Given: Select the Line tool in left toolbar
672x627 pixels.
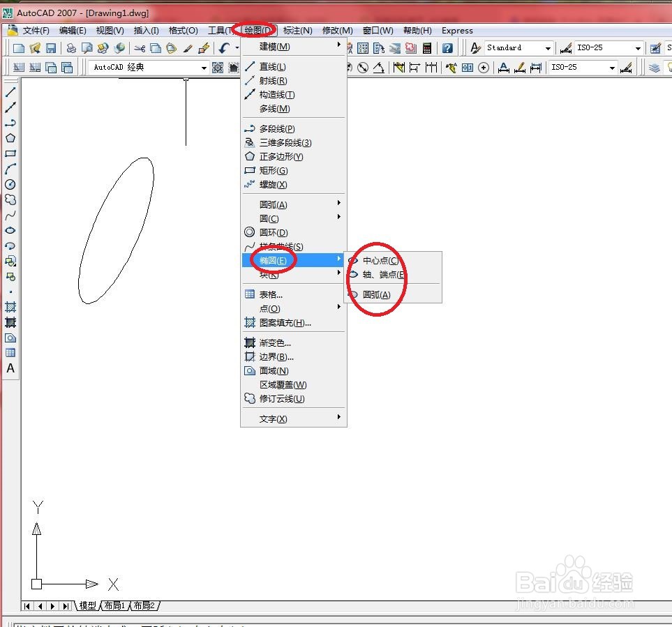Looking at the screenshot, I should [x=10, y=91].
